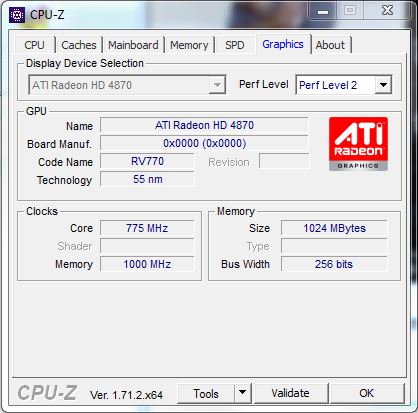Select the Memory tab

[189, 45]
